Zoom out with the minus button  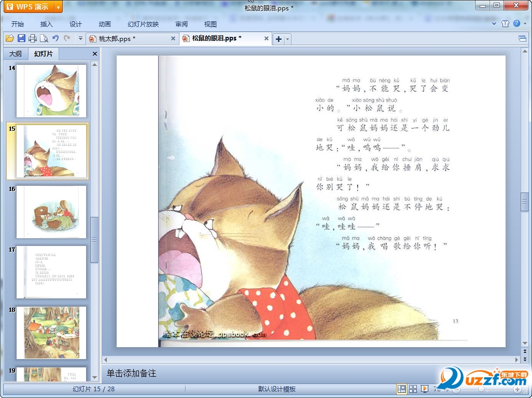click(x=457, y=389)
